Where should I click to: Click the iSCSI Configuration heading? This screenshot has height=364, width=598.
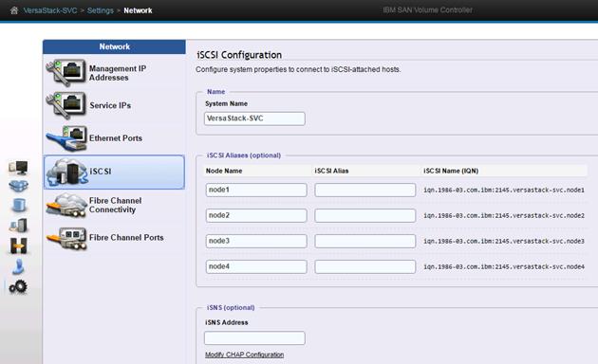click(x=239, y=55)
